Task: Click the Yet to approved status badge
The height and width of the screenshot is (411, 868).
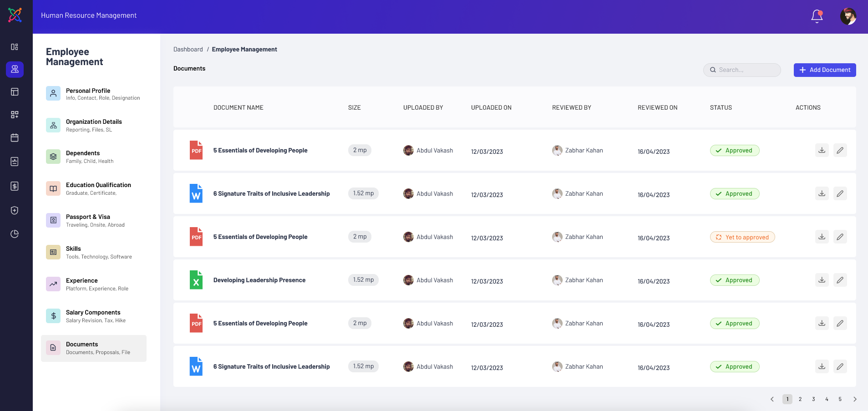Action: pos(742,237)
